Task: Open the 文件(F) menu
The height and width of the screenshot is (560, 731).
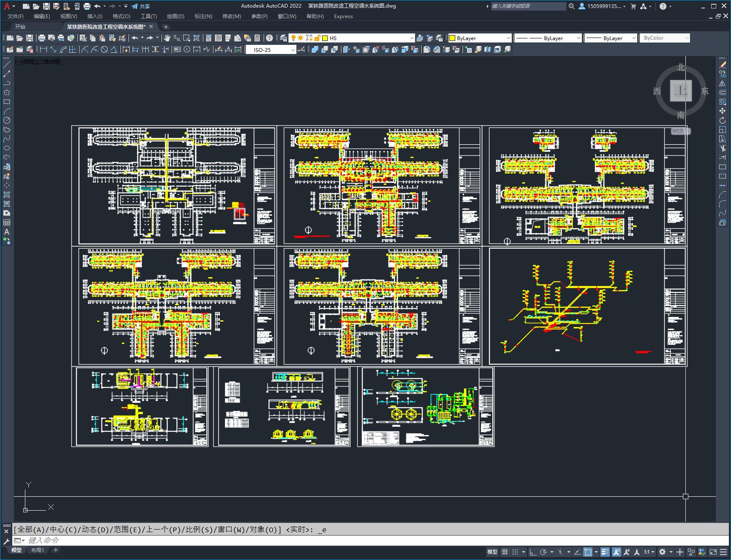Action: click(16, 16)
